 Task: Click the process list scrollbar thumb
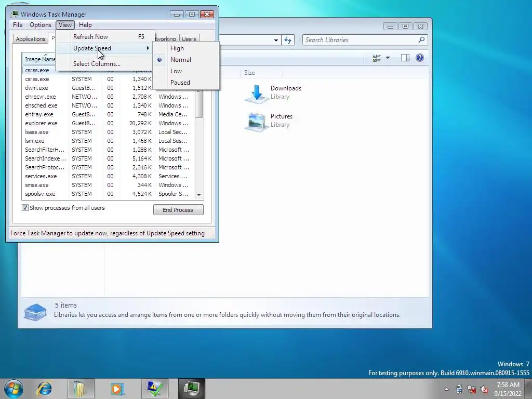click(x=199, y=103)
